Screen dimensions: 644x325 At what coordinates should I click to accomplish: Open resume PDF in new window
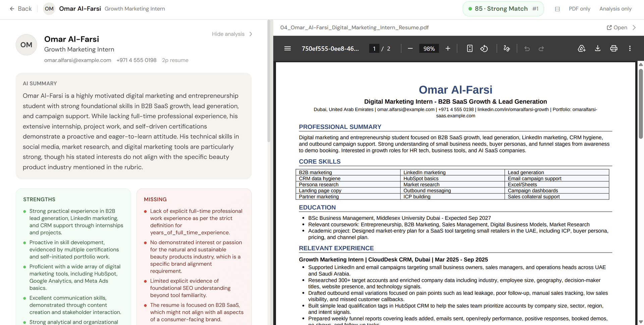tap(617, 28)
